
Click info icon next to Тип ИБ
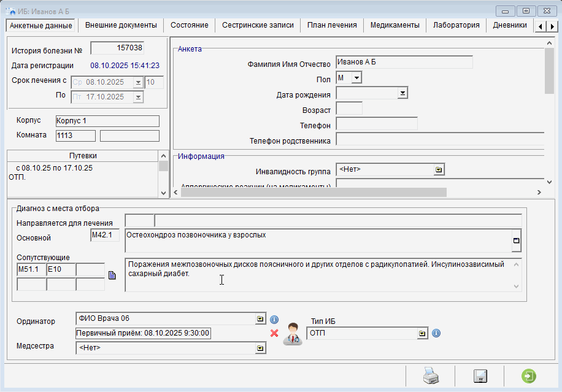[436, 333]
